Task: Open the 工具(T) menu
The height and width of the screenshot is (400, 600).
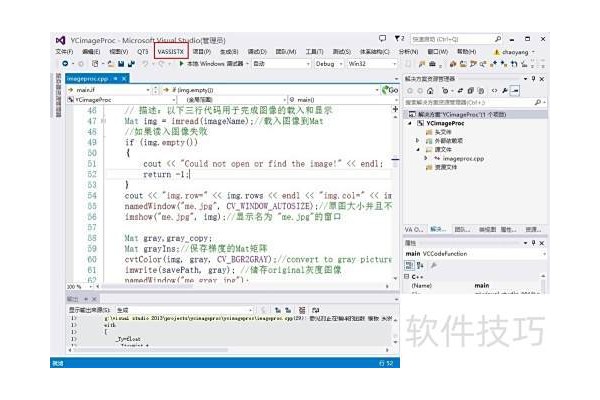Action: click(315, 51)
